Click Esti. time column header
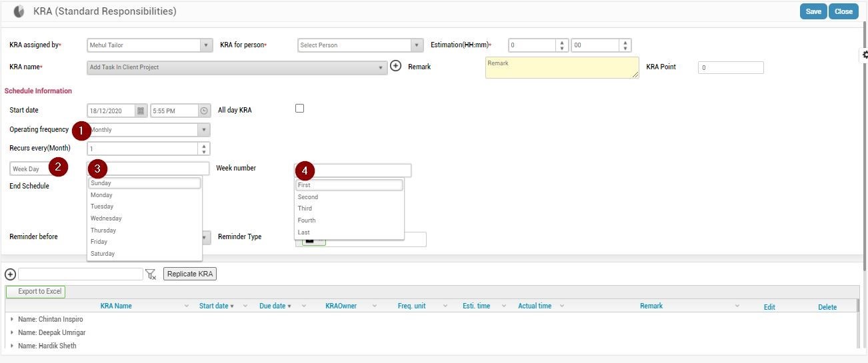This screenshot has height=363, width=868. [x=476, y=306]
